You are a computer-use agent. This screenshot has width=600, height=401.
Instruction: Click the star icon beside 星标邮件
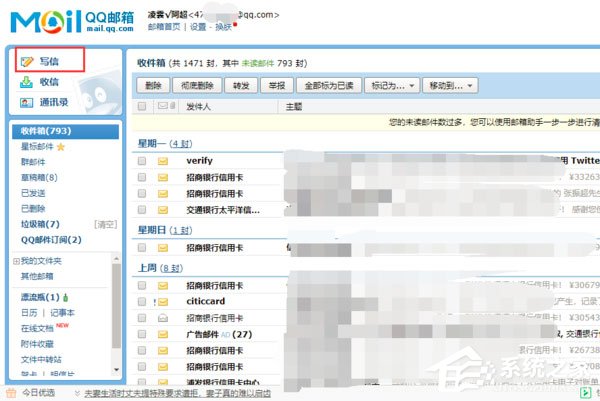pyautogui.click(x=60, y=146)
